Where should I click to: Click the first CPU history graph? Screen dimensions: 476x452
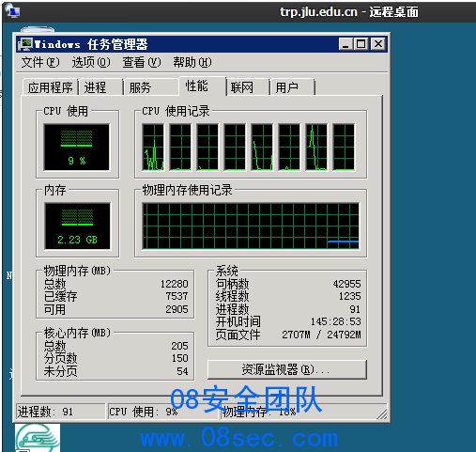pyautogui.click(x=153, y=147)
